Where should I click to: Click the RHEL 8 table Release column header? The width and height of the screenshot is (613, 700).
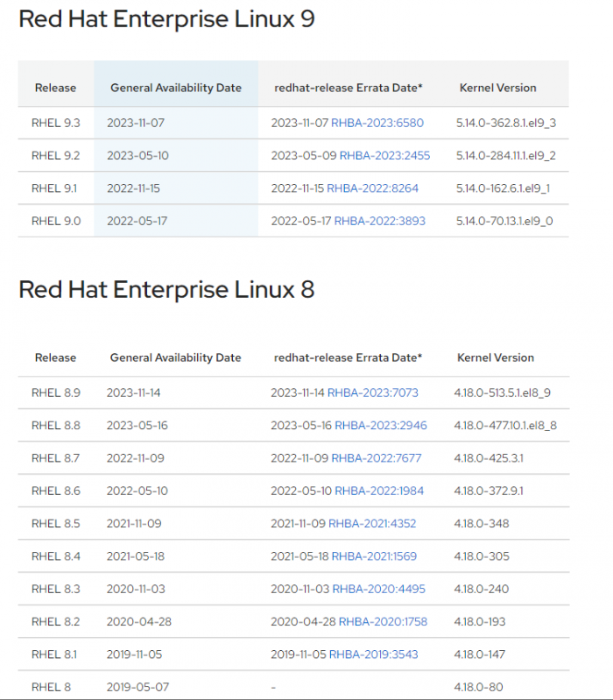55,357
